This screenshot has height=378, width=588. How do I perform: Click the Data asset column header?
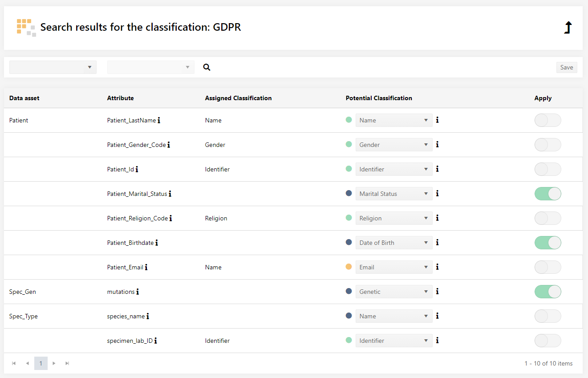click(x=24, y=98)
